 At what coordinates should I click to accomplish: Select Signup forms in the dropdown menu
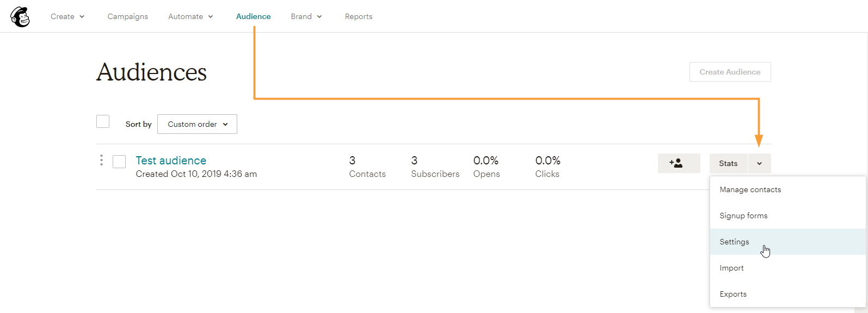(x=743, y=216)
